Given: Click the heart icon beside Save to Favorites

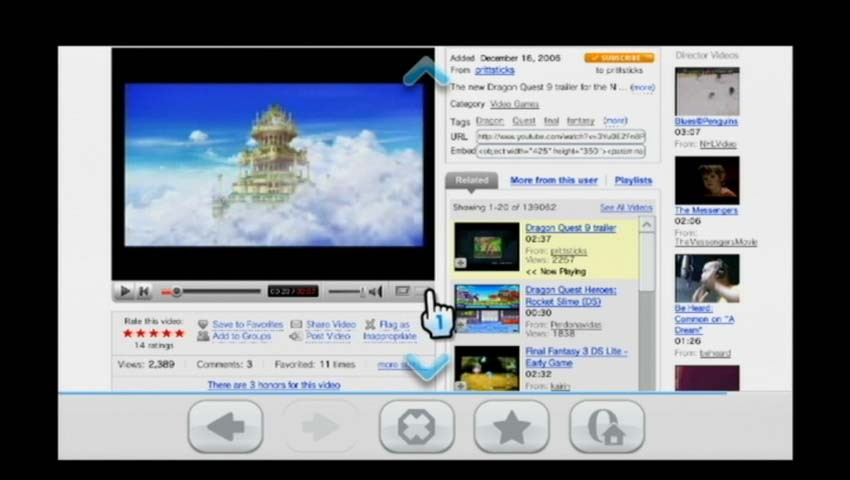Looking at the screenshot, I should (x=203, y=324).
